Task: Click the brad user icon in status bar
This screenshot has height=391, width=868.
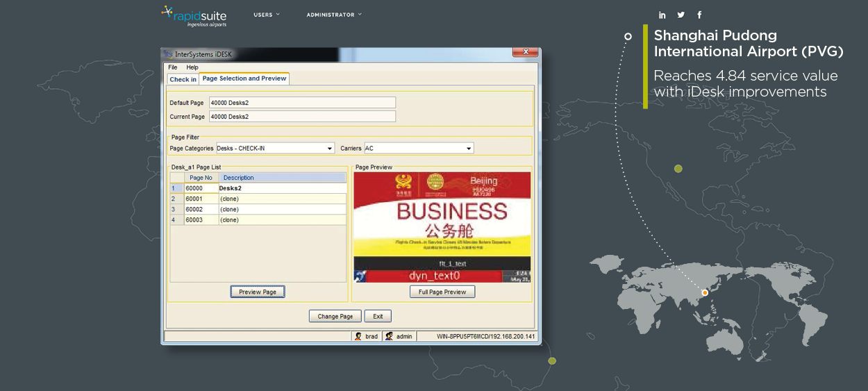Action: pos(358,336)
